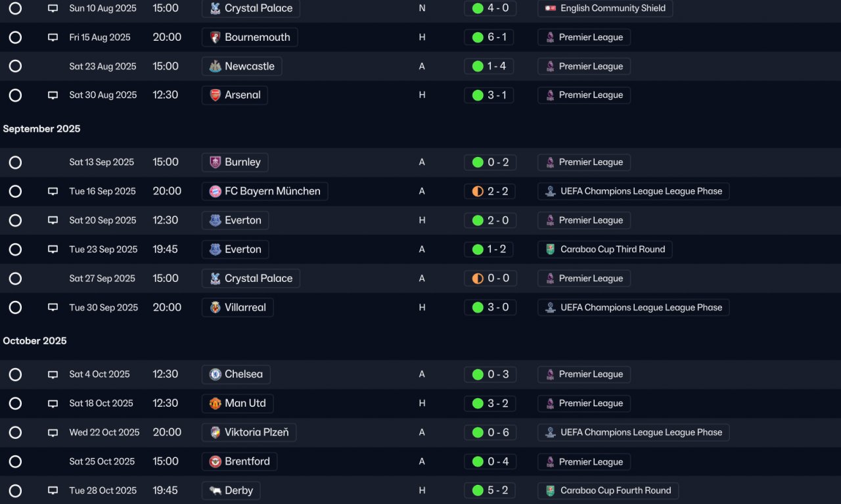Click the TV icon on Viktoria Plzeň row
The height and width of the screenshot is (504, 841).
pyautogui.click(x=53, y=432)
